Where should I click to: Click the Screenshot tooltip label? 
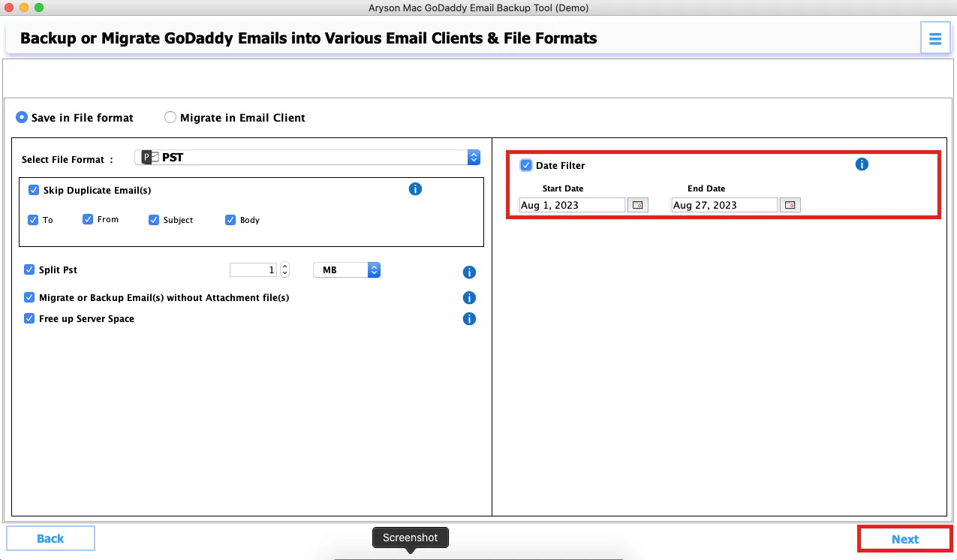tap(411, 537)
